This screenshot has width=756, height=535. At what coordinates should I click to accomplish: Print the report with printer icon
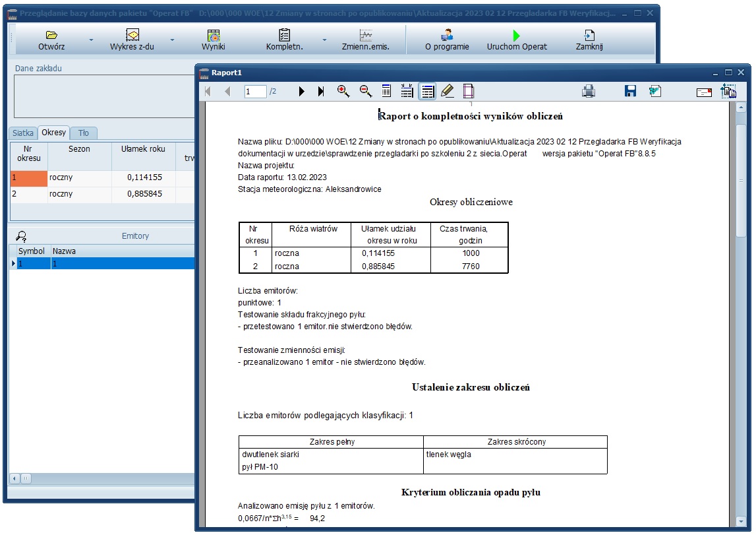point(589,92)
